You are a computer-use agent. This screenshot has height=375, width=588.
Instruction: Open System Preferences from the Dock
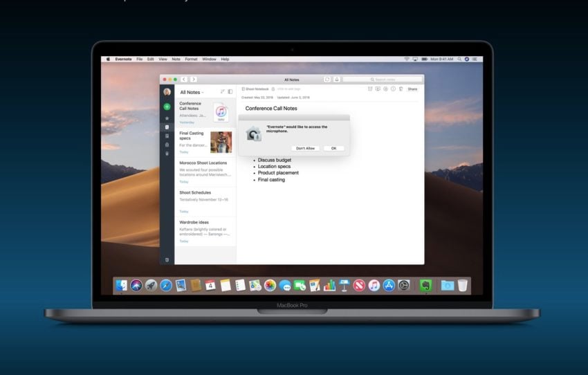[404, 286]
